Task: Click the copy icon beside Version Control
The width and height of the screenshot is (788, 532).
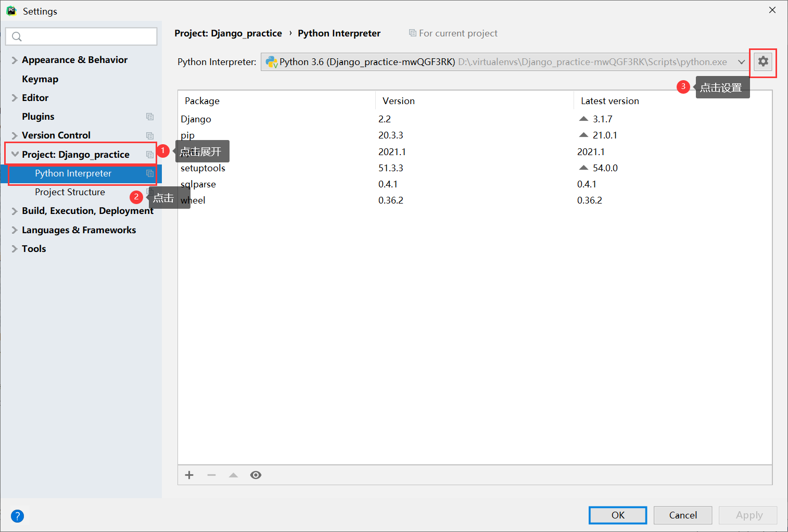Action: point(150,135)
